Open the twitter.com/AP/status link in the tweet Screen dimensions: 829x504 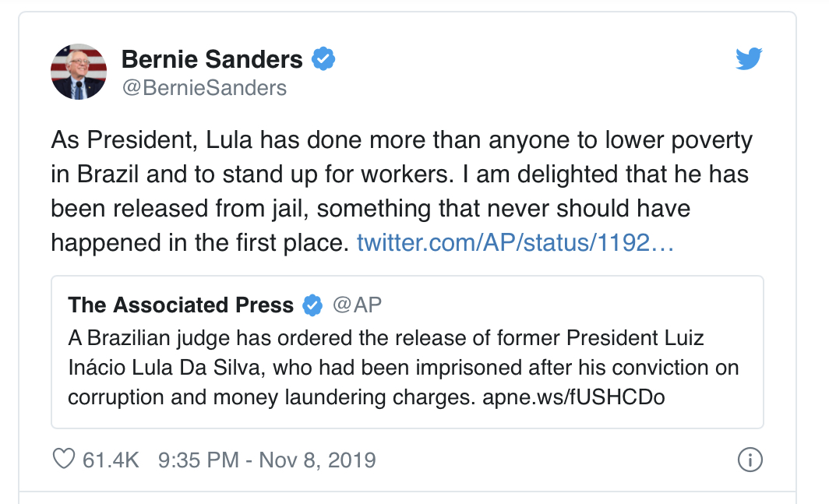coord(515,243)
